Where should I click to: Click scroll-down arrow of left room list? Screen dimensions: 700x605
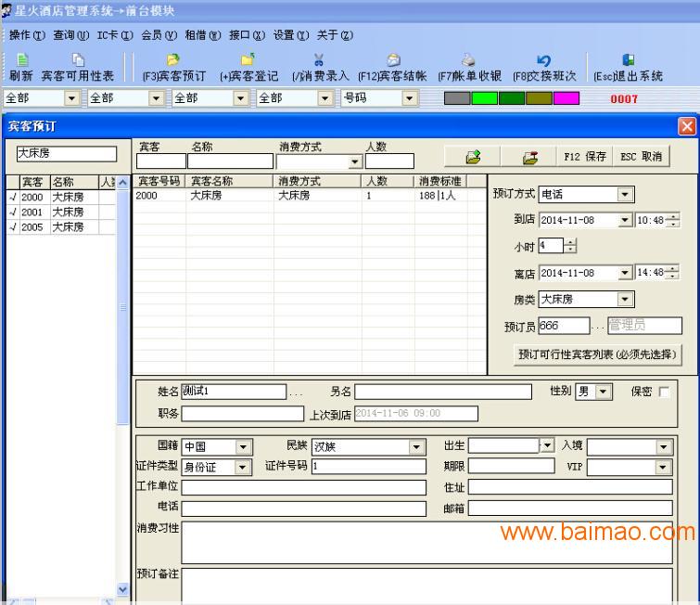point(122,590)
